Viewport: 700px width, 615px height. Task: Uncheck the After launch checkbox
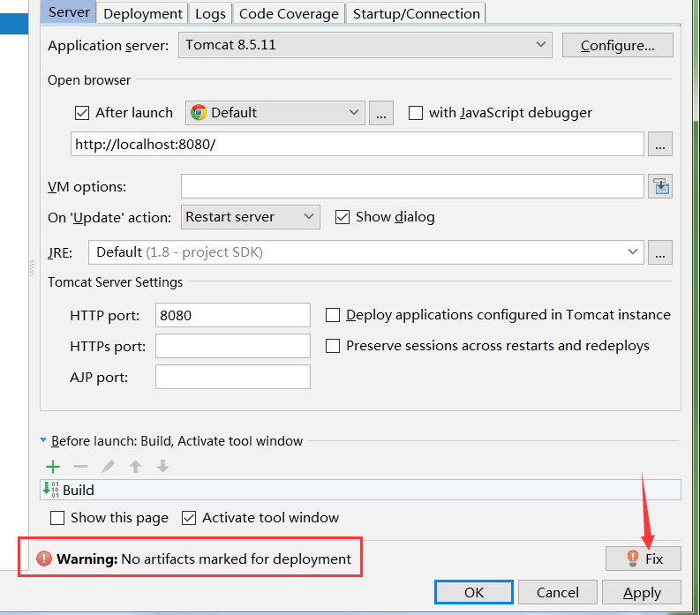(82, 113)
